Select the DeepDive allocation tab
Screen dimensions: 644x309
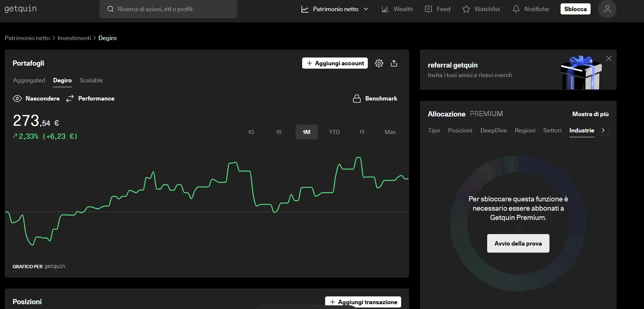point(493,130)
